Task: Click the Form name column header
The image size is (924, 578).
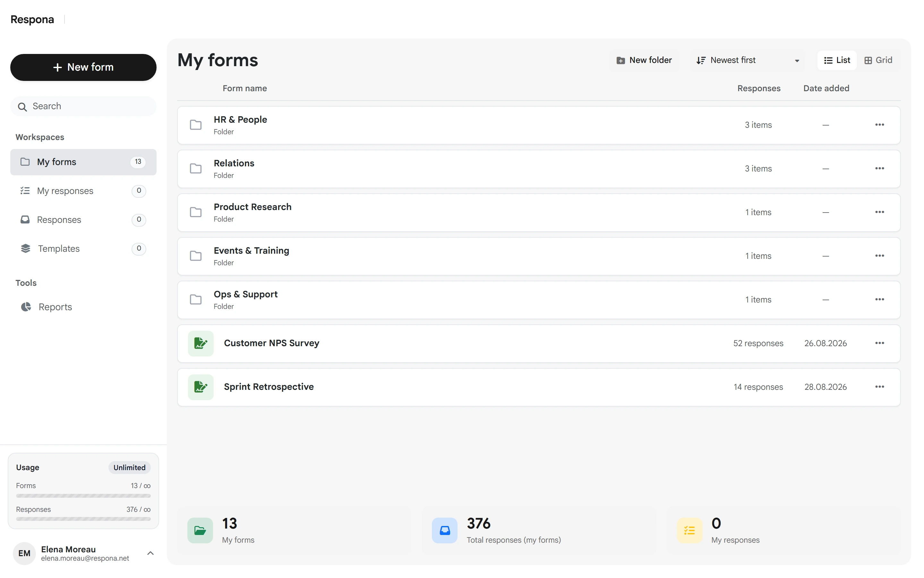Action: click(245, 88)
